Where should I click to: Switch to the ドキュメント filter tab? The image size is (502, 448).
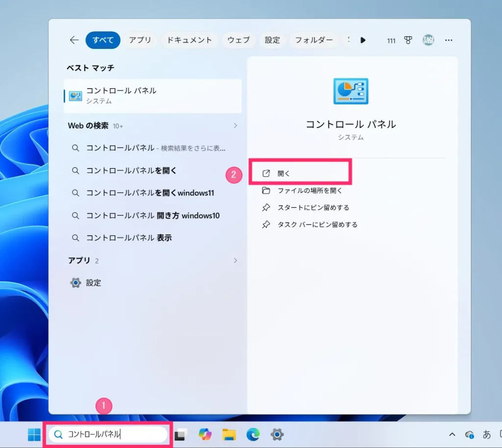point(189,40)
